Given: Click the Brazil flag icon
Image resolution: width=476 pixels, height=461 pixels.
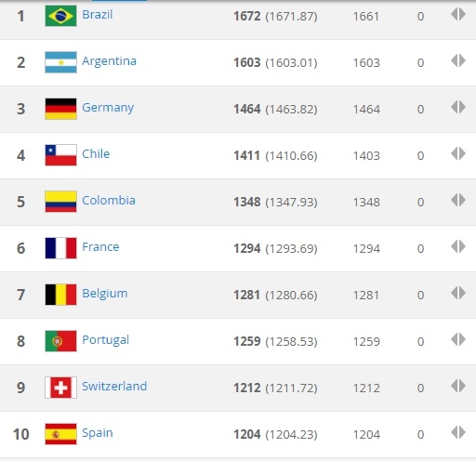Looking at the screenshot, I should pyautogui.click(x=60, y=16).
